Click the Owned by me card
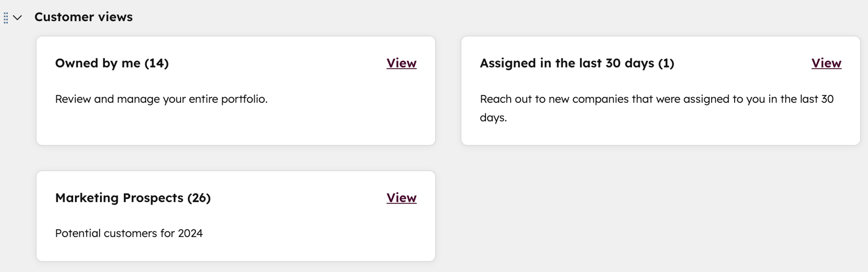Viewport: 868px width, 272px height. click(x=235, y=91)
